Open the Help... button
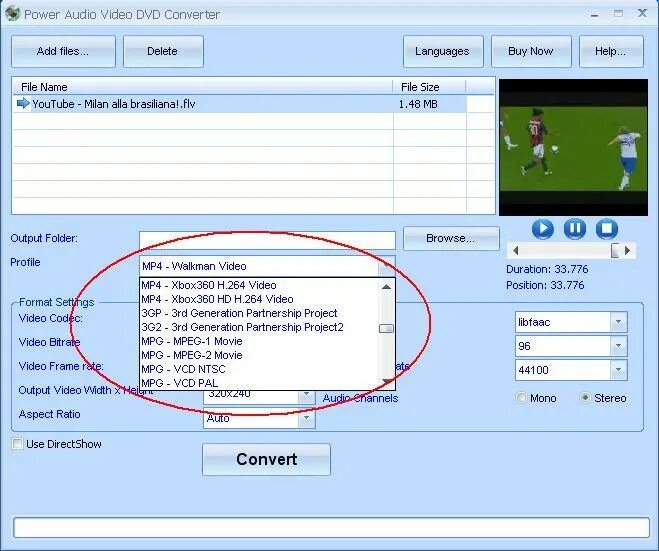Image resolution: width=659 pixels, height=551 pixels. pyautogui.click(x=611, y=51)
